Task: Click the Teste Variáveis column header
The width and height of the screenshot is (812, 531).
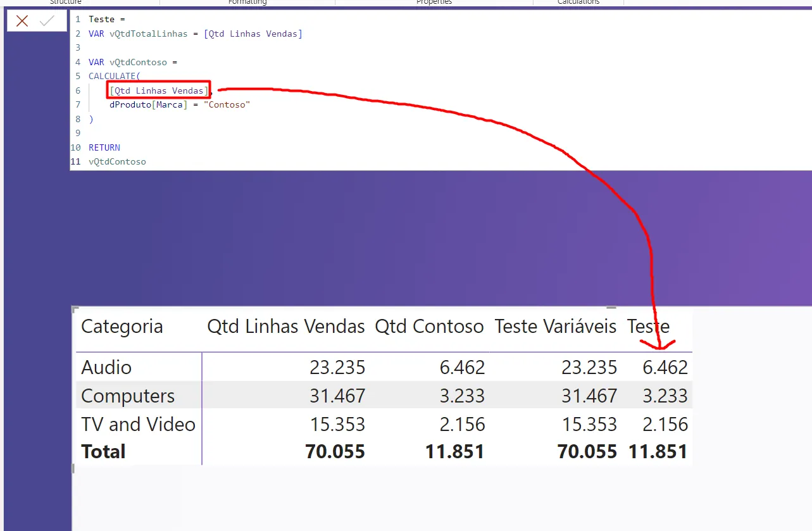Action: coord(555,327)
